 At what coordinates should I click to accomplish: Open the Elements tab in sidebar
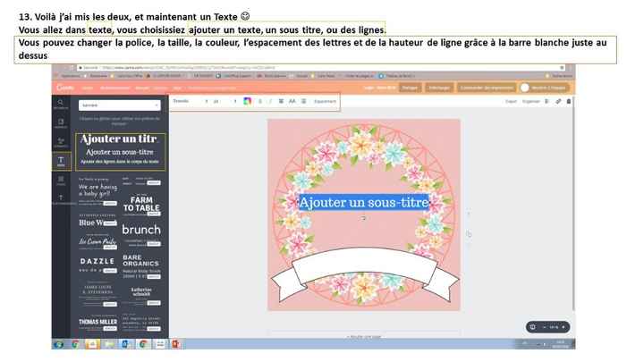pos(61,142)
